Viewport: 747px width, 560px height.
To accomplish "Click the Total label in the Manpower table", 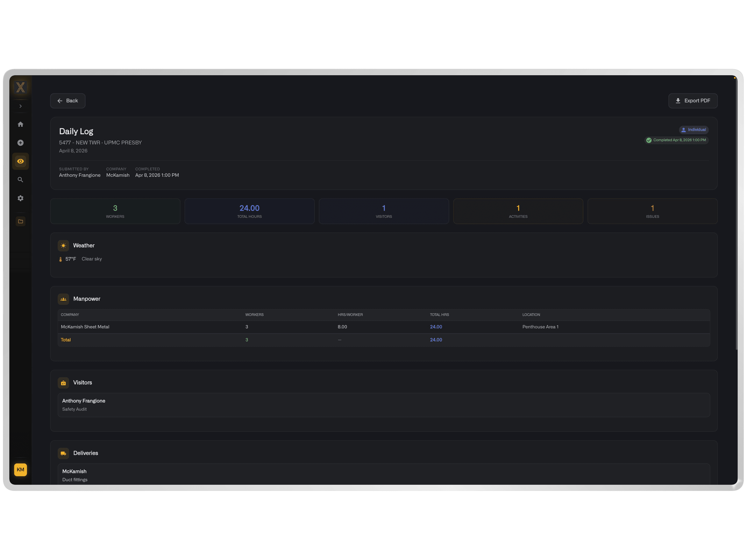I will click(x=66, y=340).
